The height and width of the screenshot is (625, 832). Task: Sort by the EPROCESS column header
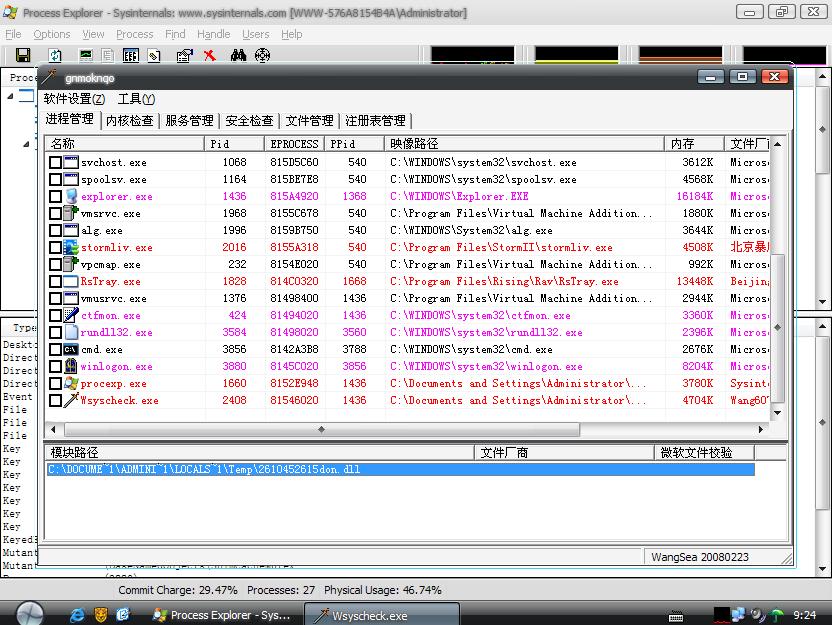click(x=295, y=144)
